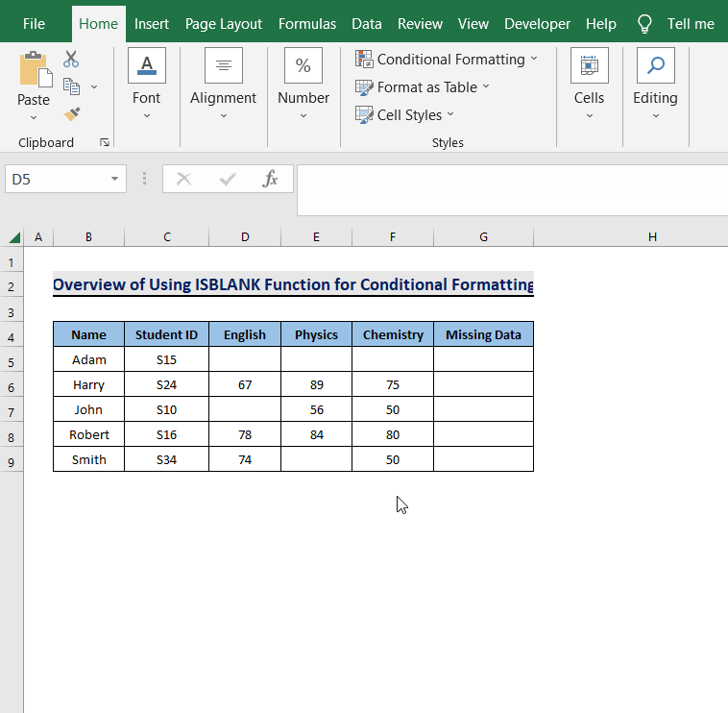The image size is (728, 713).
Task: Click the Cells group icon
Action: [x=589, y=65]
